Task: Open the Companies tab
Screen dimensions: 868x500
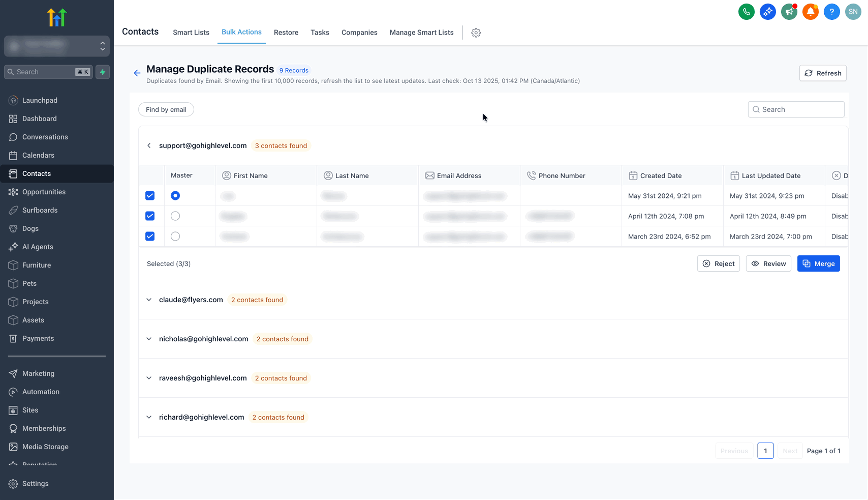Action: point(359,33)
